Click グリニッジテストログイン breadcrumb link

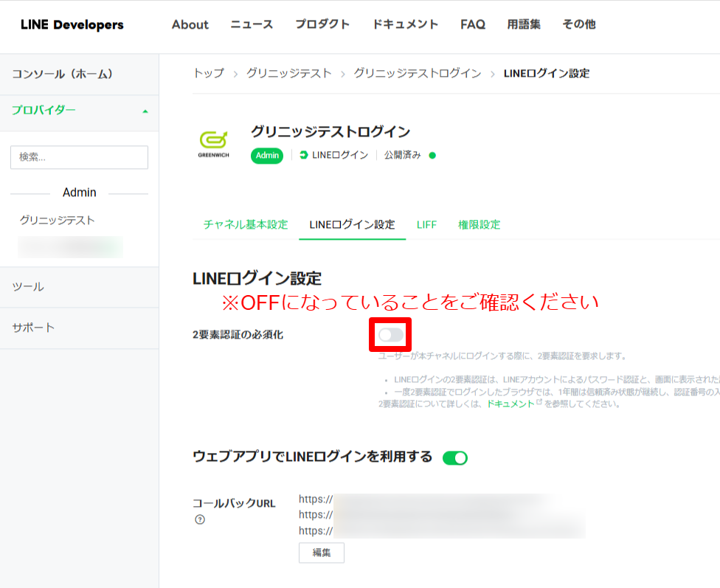click(x=418, y=74)
